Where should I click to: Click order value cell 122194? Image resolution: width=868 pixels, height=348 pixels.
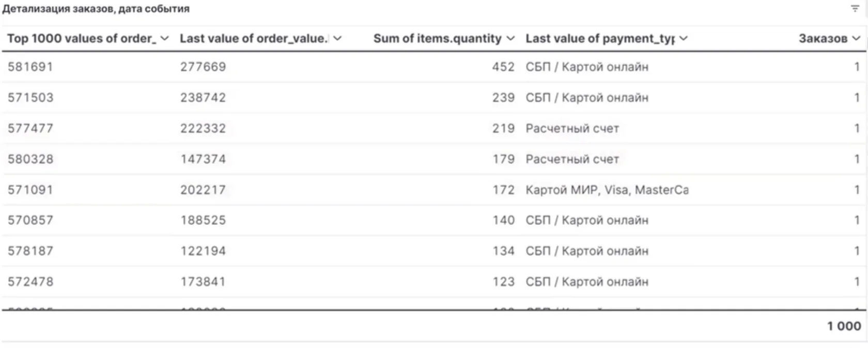(203, 251)
